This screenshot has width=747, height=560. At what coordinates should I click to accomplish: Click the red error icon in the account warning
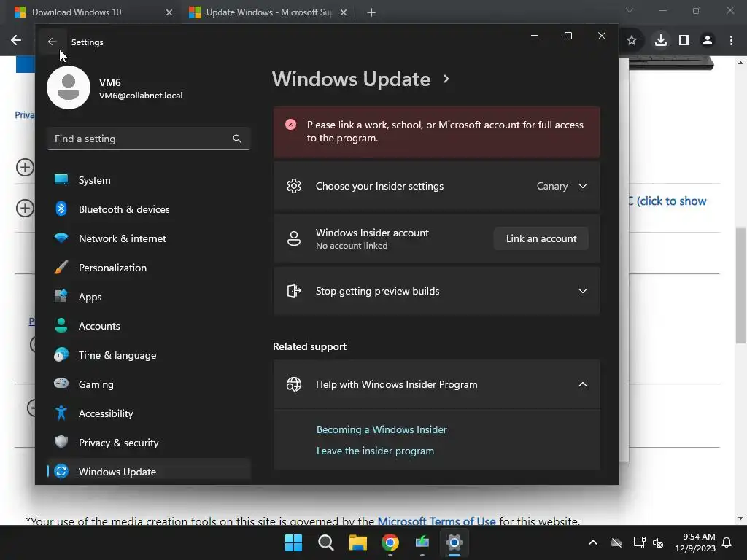point(290,125)
